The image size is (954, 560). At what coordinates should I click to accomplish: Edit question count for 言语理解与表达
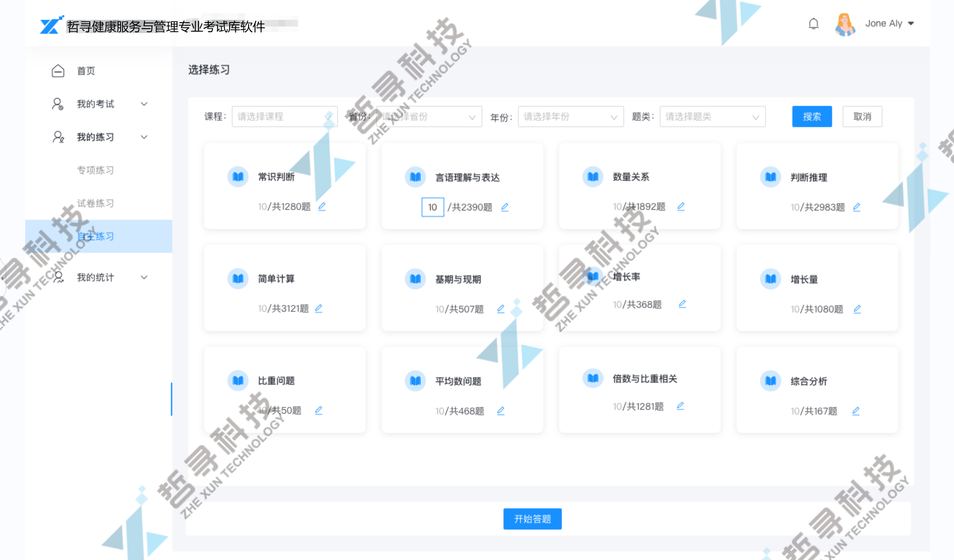(505, 207)
